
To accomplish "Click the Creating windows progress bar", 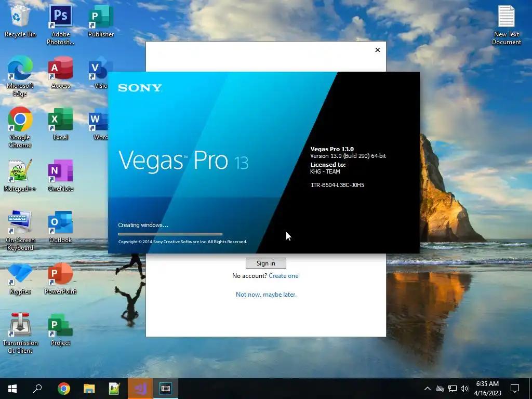I will point(170,234).
